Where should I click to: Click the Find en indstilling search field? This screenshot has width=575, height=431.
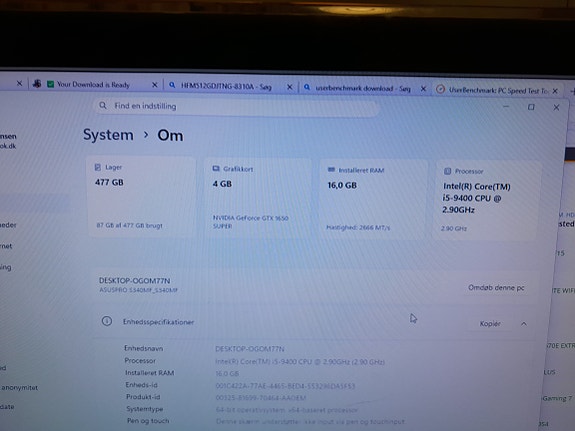click(237, 107)
